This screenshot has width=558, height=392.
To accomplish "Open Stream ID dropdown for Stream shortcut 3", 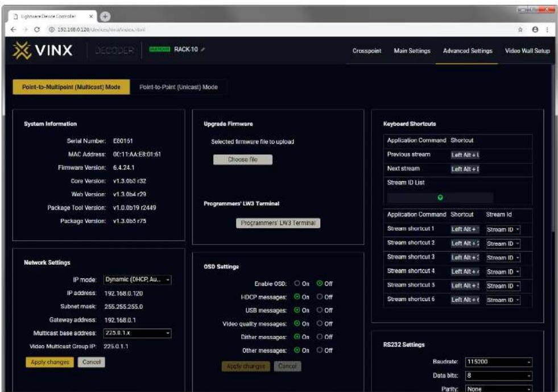I will click(503, 258).
